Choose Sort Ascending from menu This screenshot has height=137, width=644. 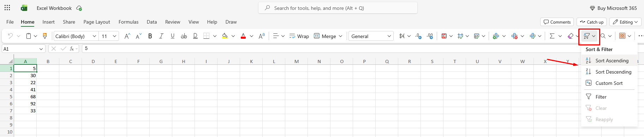click(609, 61)
